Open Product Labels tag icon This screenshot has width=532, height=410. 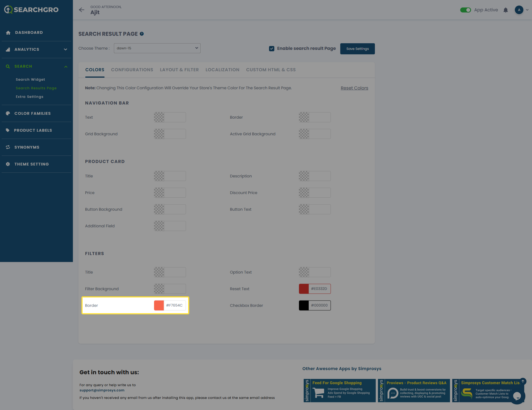point(8,130)
